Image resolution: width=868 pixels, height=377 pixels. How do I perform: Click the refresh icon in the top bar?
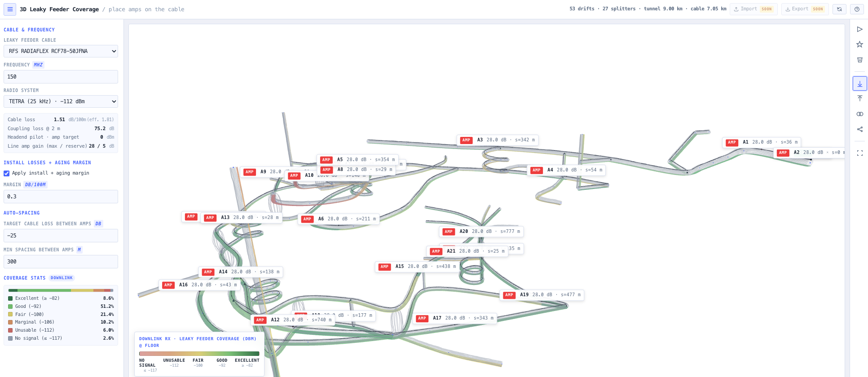pyautogui.click(x=839, y=9)
